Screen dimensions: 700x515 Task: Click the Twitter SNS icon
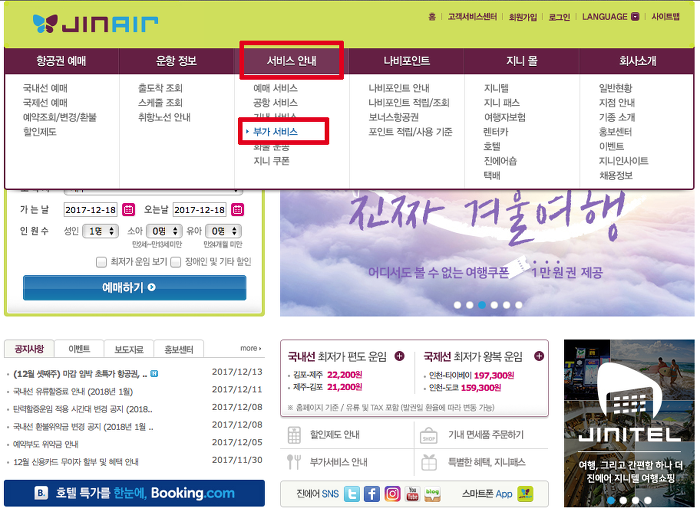point(352,494)
